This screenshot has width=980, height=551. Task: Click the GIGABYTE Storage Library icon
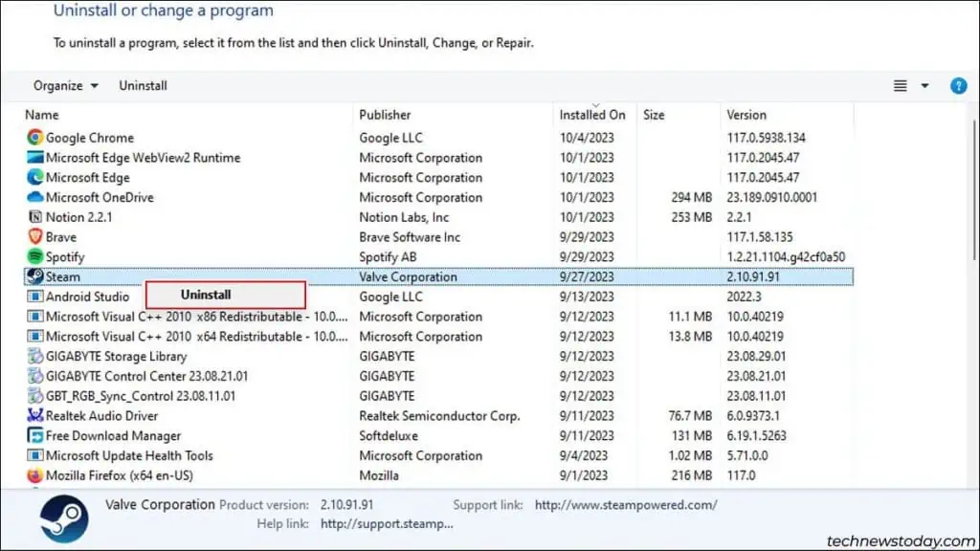[35, 356]
